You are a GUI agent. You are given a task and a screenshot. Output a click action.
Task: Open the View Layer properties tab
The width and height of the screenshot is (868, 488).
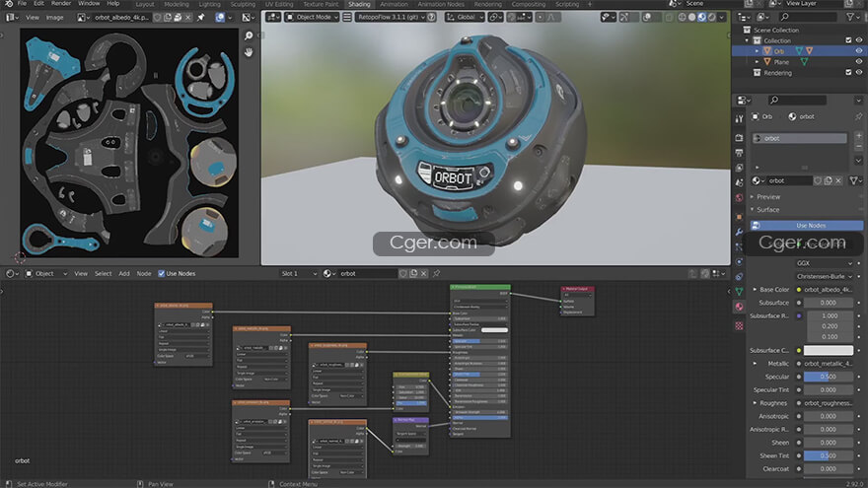pyautogui.click(x=739, y=168)
